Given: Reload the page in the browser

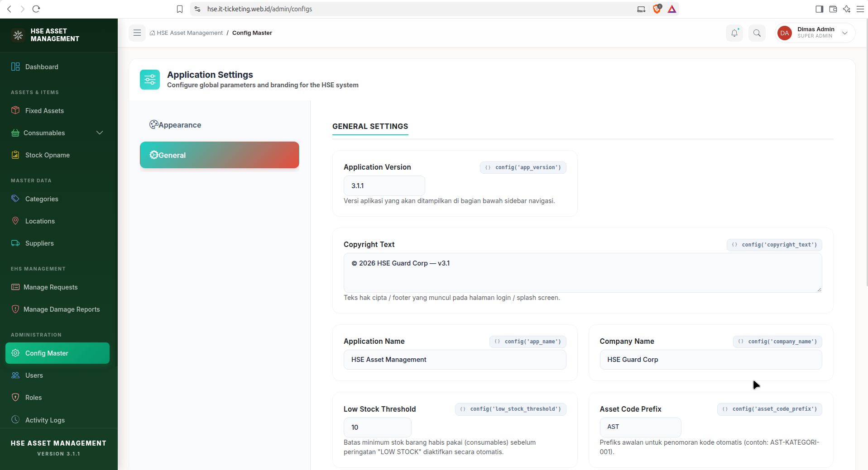Looking at the screenshot, I should 37,9.
